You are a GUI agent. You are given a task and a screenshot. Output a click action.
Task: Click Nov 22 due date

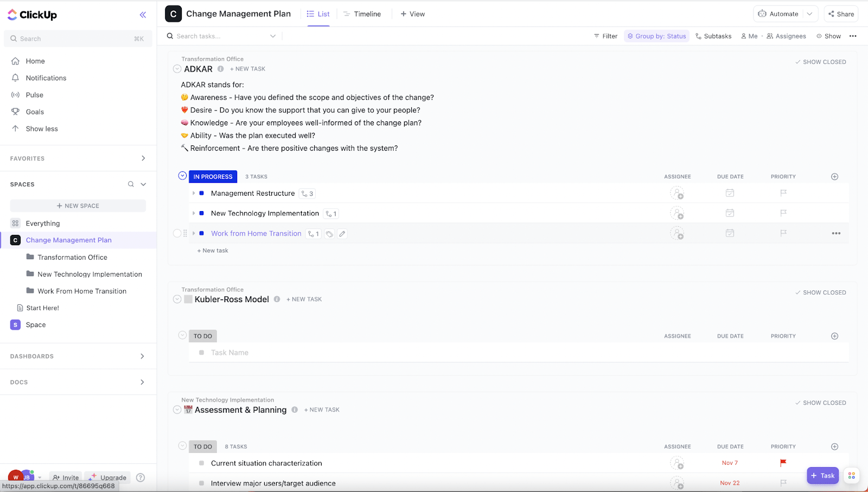click(x=730, y=483)
